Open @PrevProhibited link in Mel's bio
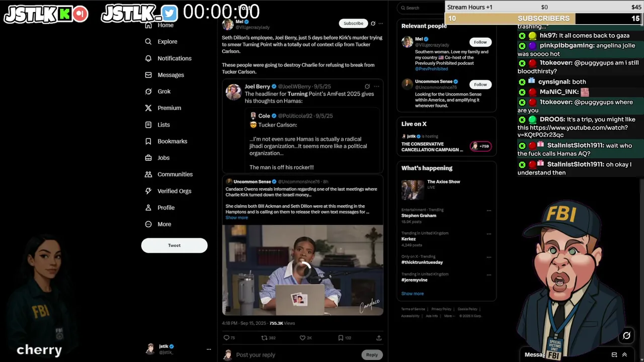The width and height of the screenshot is (644, 362). [x=431, y=69]
